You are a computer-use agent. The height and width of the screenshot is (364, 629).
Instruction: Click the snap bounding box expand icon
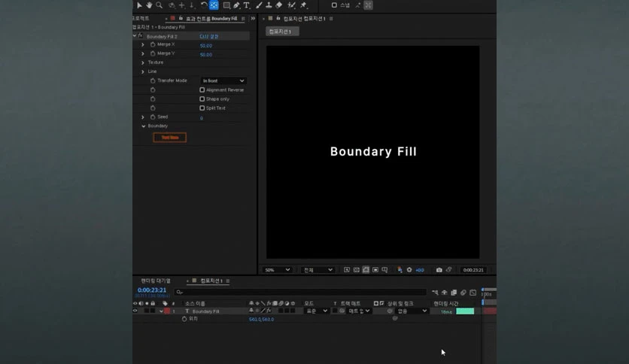pos(368,5)
